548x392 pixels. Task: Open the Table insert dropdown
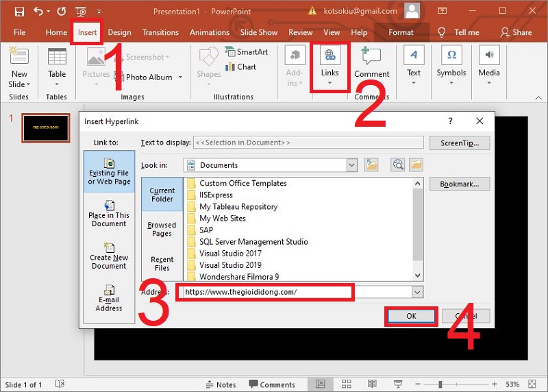point(57,67)
